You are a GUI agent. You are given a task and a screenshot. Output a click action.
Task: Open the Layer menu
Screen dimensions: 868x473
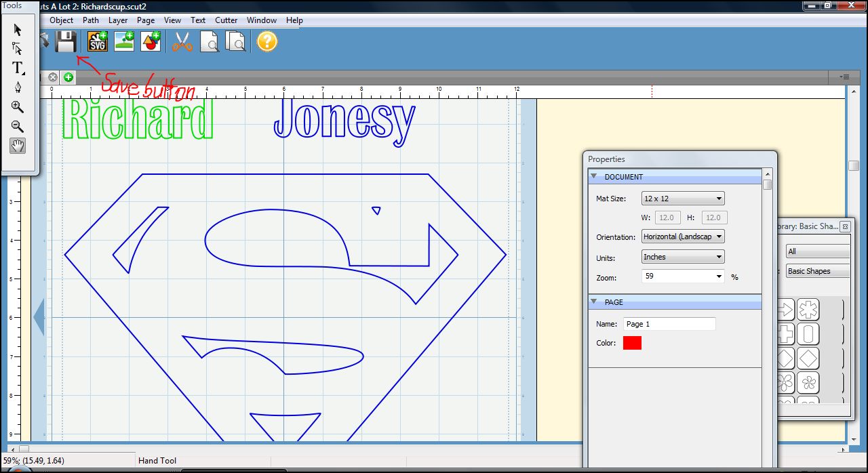pos(118,20)
